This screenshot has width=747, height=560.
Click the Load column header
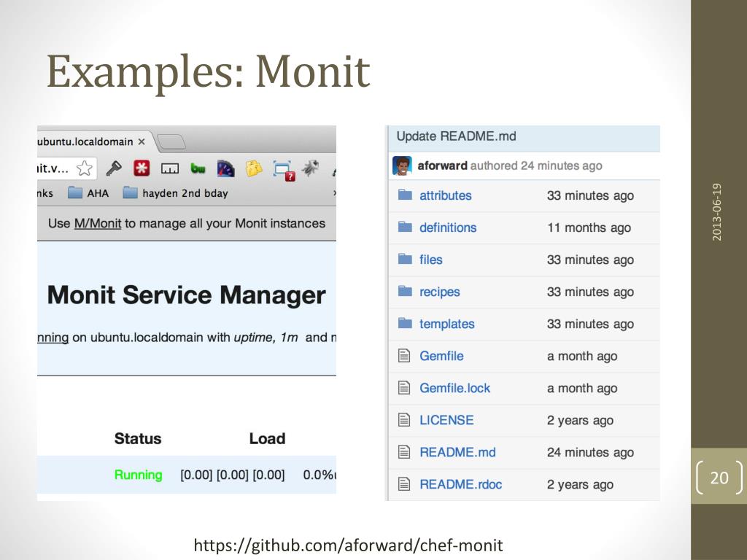(x=267, y=438)
